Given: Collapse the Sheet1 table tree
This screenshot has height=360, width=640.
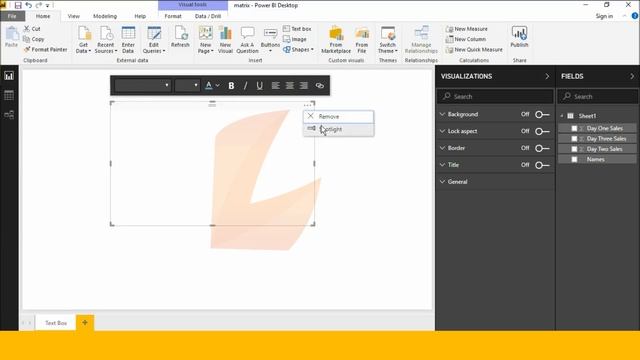Looking at the screenshot, I should [x=562, y=116].
